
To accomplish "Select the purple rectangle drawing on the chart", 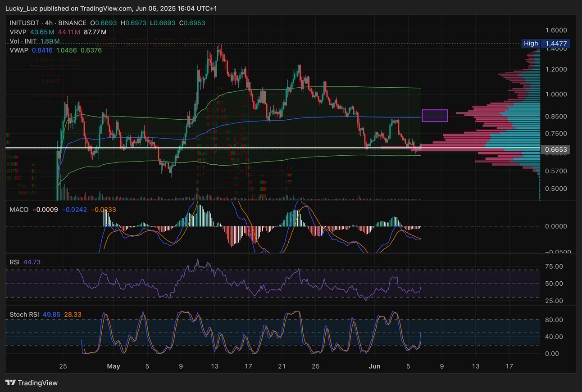I will click(x=435, y=116).
